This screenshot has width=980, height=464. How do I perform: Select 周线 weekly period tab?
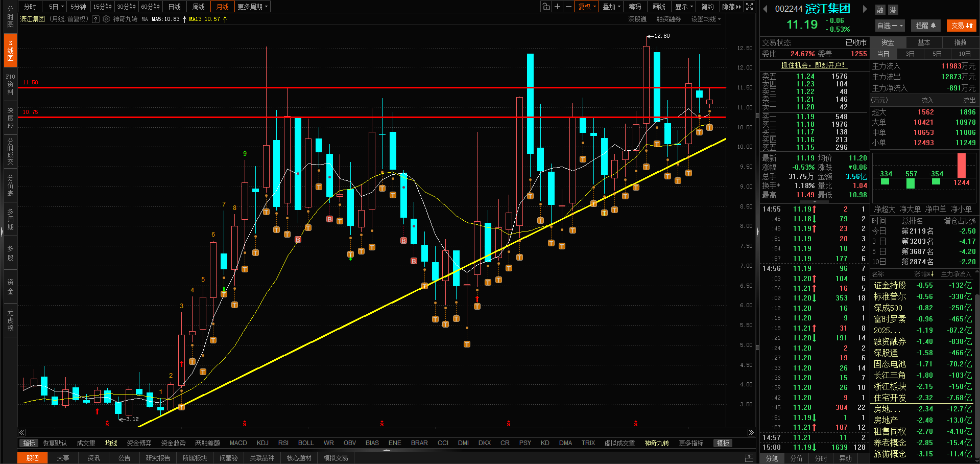[199, 7]
